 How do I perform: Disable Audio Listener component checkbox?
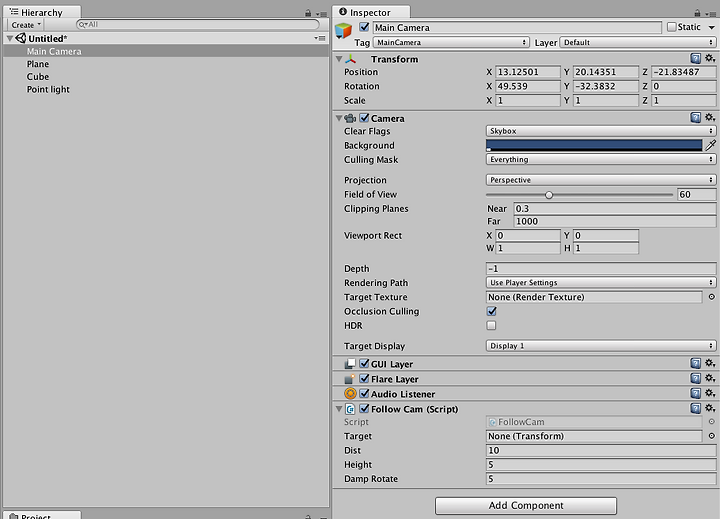tap(364, 394)
